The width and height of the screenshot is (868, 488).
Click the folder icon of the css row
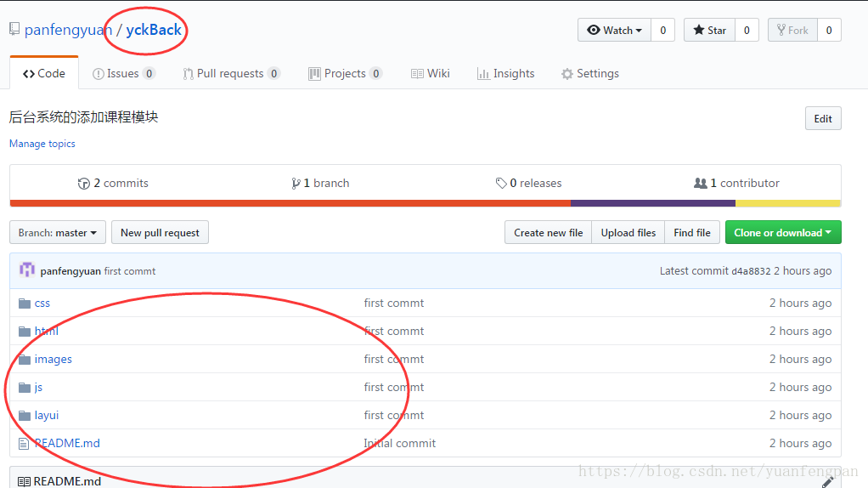pyautogui.click(x=25, y=303)
